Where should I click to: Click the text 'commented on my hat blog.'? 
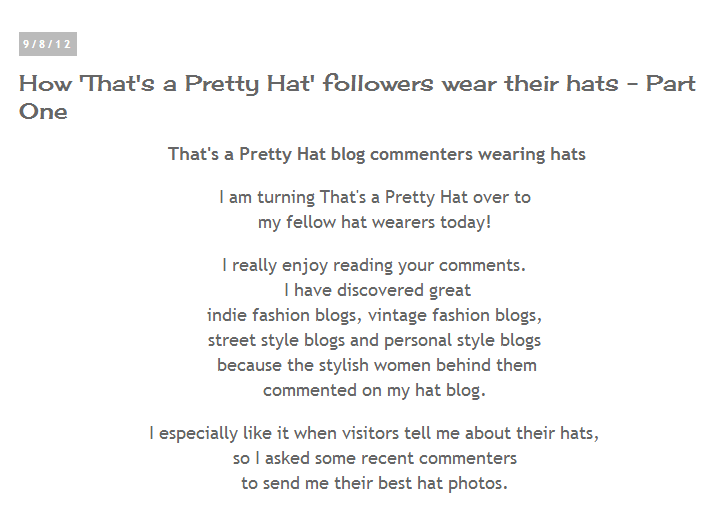click(374, 390)
